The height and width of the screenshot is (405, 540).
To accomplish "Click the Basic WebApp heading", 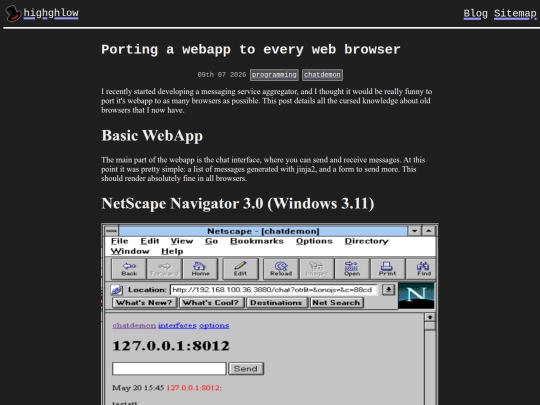I will (152, 136).
